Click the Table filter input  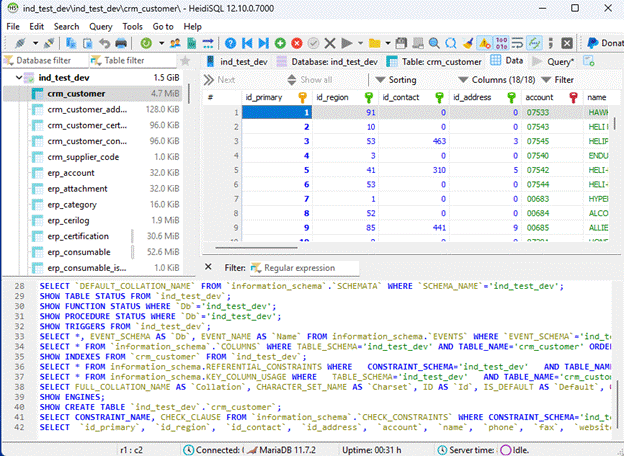pyautogui.click(x=133, y=61)
